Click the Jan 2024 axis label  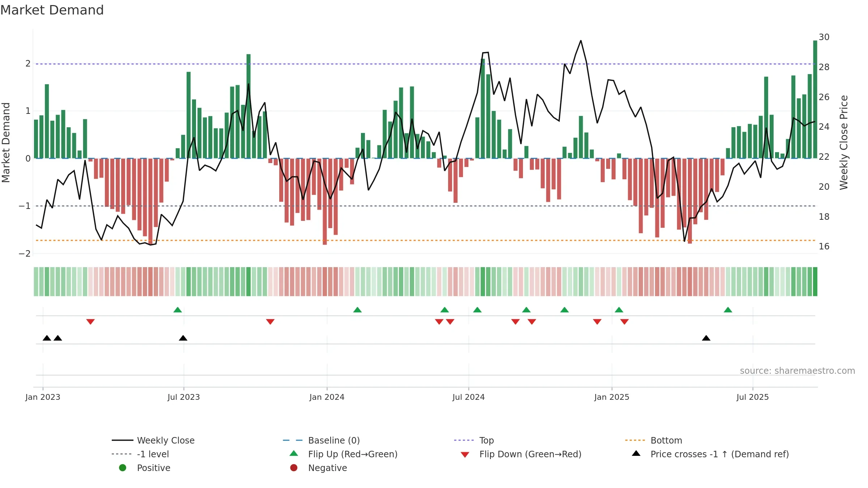327,397
